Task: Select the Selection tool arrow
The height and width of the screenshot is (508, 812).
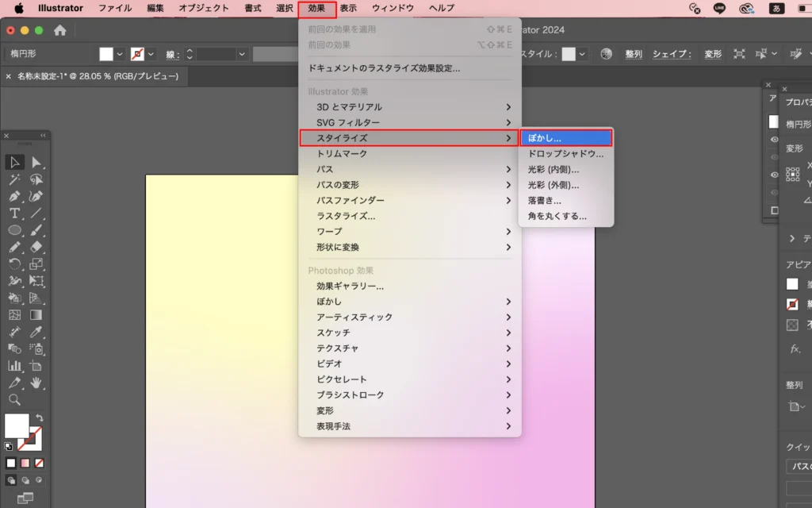Action: tap(15, 163)
